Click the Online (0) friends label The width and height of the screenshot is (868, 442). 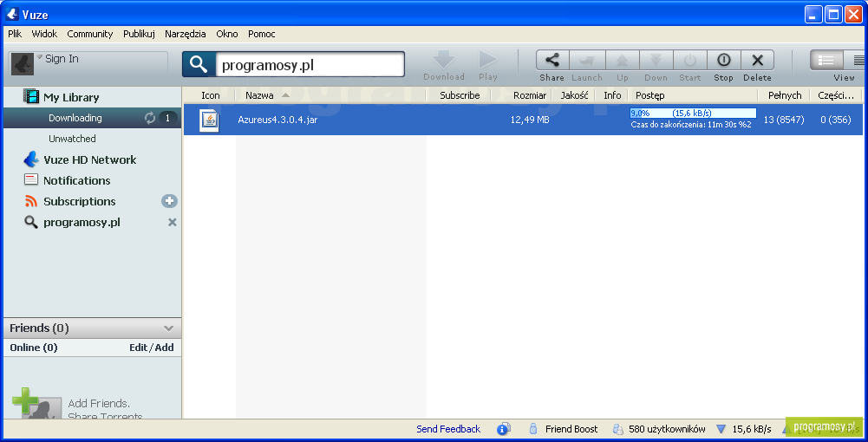pos(34,348)
